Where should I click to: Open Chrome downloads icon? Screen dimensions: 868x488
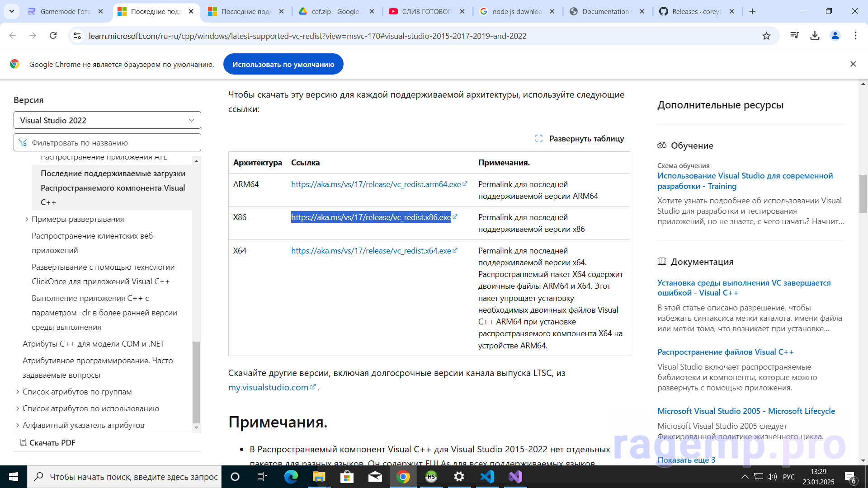815,36
